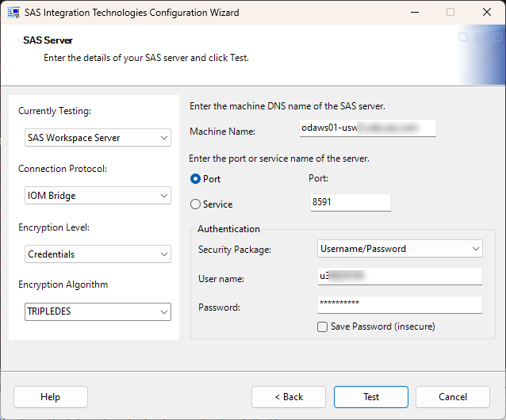Image resolution: width=506 pixels, height=420 pixels.
Task: Click the Save Password (insecure) label text
Action: point(383,326)
